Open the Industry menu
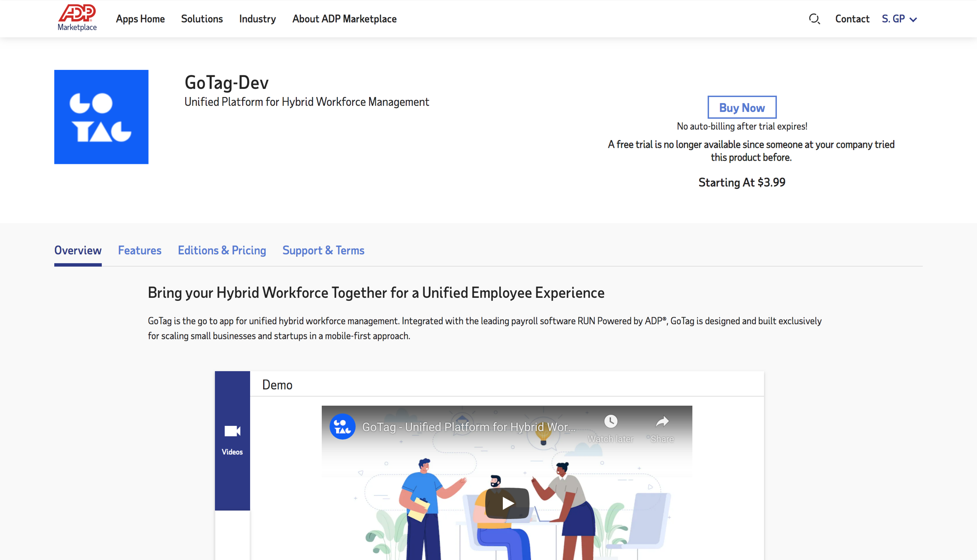 (257, 19)
